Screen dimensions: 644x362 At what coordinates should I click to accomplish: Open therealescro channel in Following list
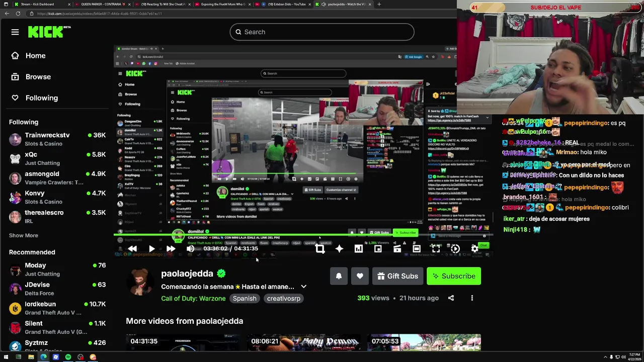click(x=57, y=216)
